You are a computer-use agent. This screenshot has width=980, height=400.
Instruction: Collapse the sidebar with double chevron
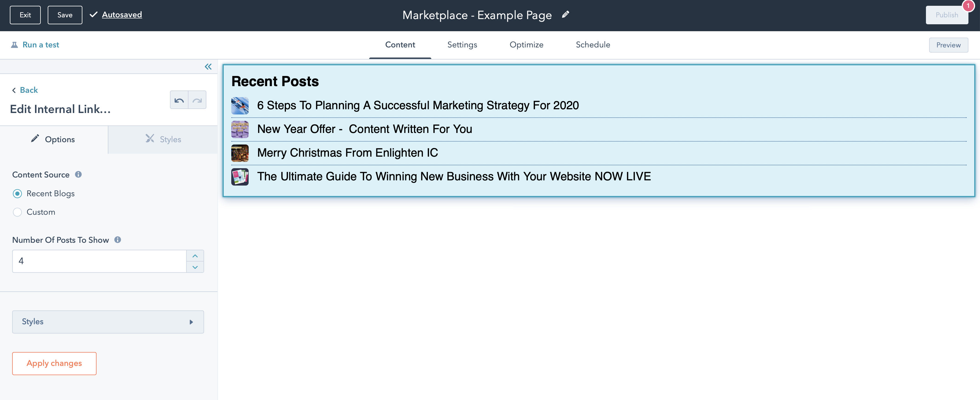(x=208, y=66)
